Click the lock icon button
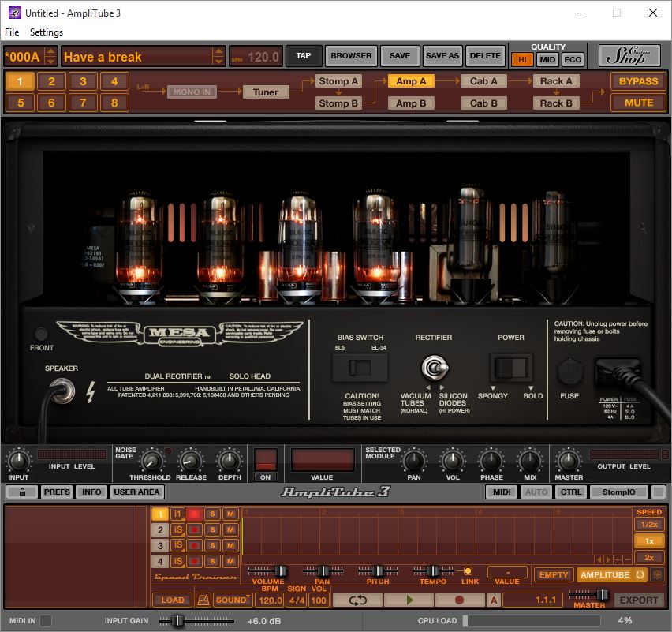 pyautogui.click(x=22, y=492)
